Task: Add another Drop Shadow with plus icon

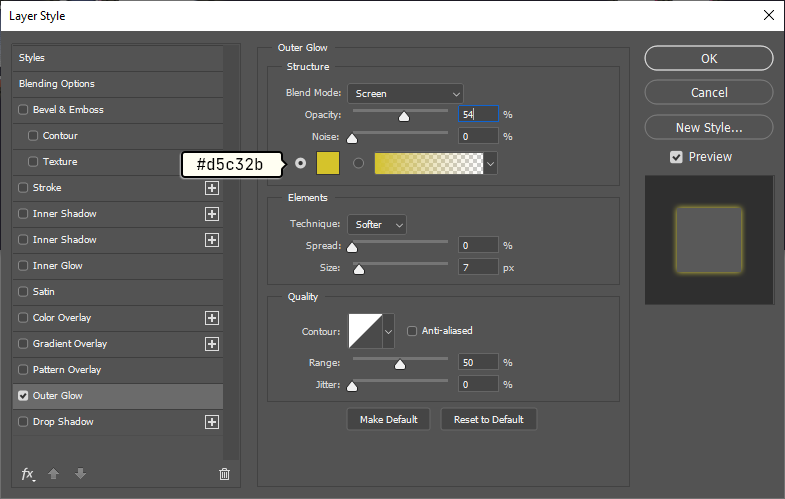Action: click(x=212, y=422)
